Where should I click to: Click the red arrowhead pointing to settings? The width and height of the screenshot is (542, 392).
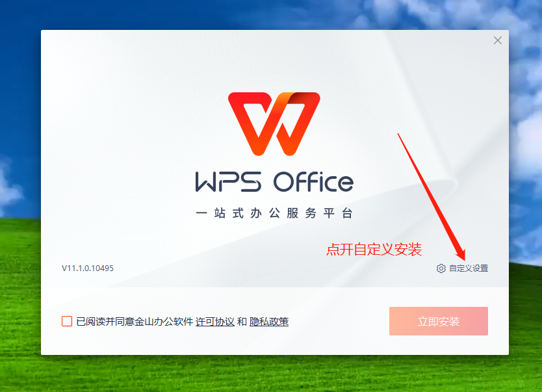(461, 255)
